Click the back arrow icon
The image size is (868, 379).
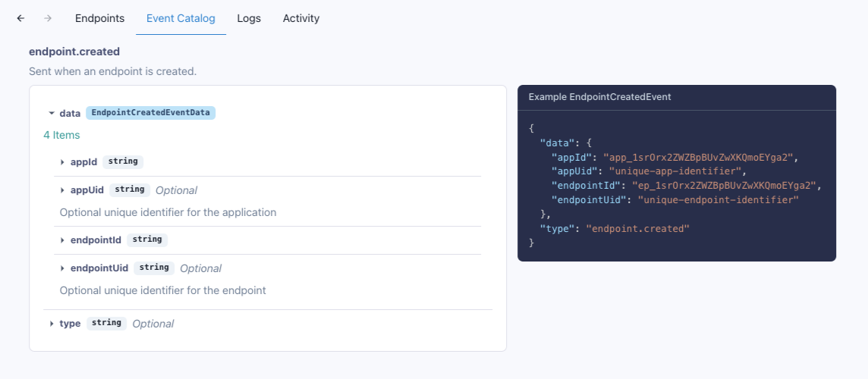[x=20, y=18]
